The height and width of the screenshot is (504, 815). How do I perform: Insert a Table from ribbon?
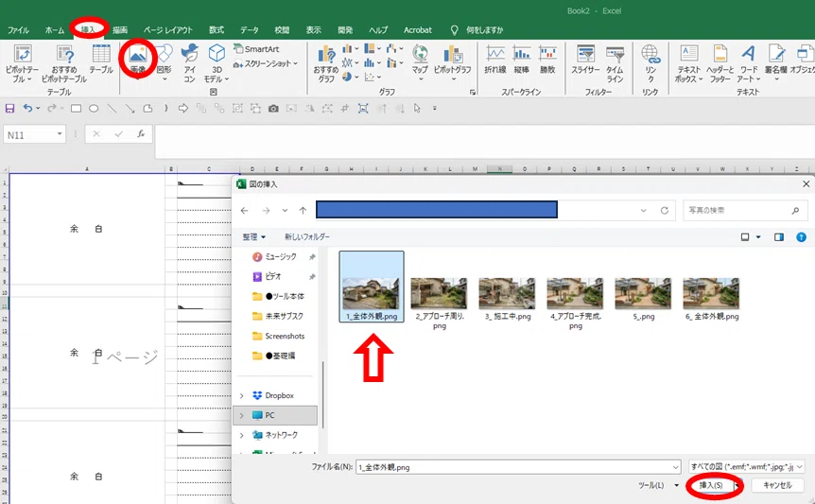[101, 60]
